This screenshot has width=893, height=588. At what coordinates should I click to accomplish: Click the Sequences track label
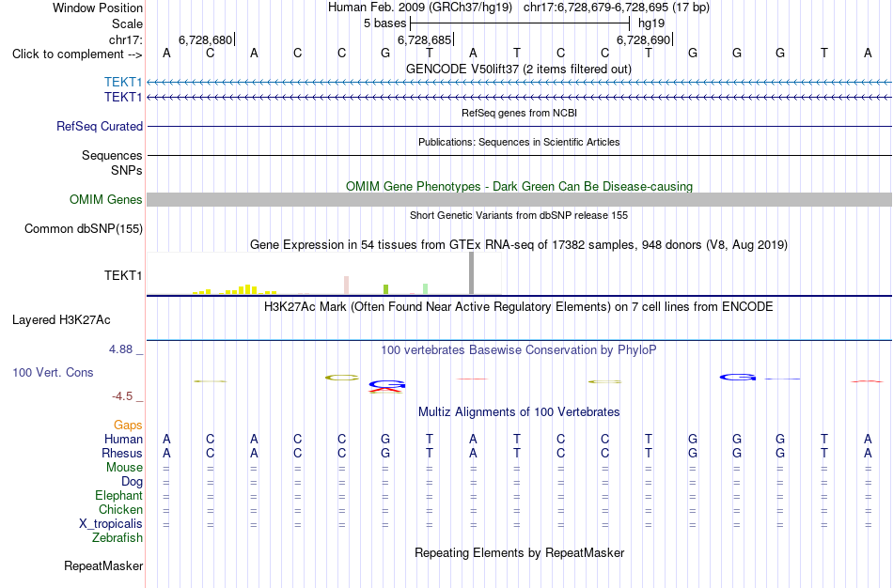[112, 155]
